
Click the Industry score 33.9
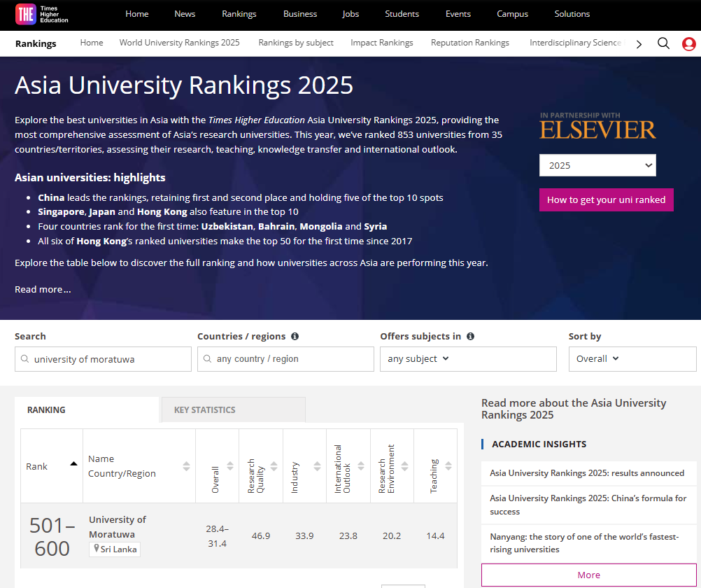pos(304,535)
